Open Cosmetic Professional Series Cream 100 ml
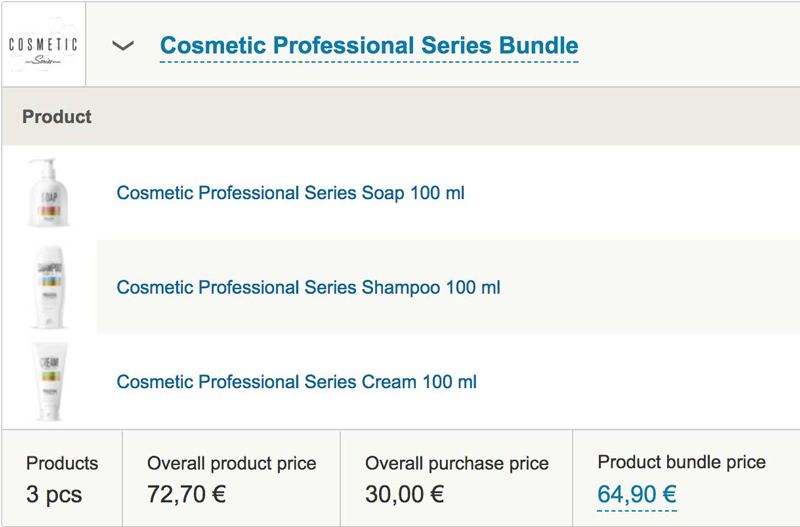This screenshot has width=800, height=527. (296, 382)
